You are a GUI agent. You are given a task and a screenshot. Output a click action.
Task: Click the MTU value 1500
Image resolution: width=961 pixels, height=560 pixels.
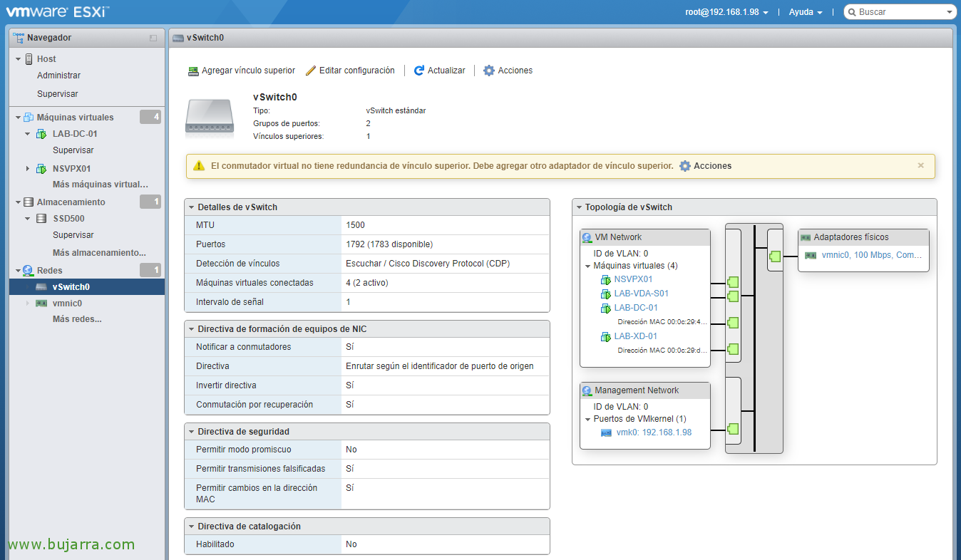coord(355,225)
